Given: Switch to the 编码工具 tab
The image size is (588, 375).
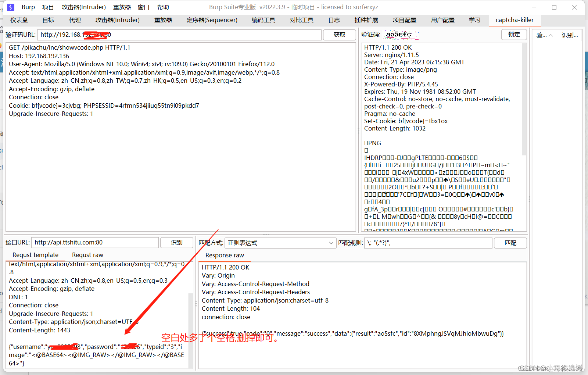Looking at the screenshot, I should click(263, 20).
